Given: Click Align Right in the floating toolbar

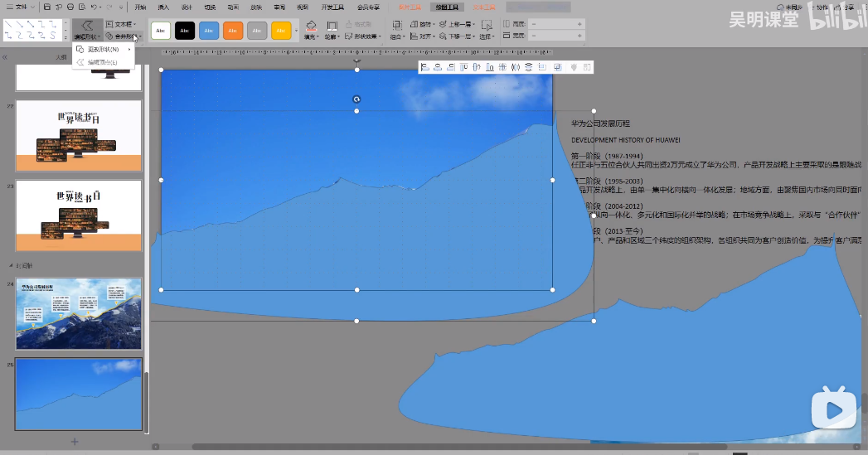Looking at the screenshot, I should pos(451,67).
